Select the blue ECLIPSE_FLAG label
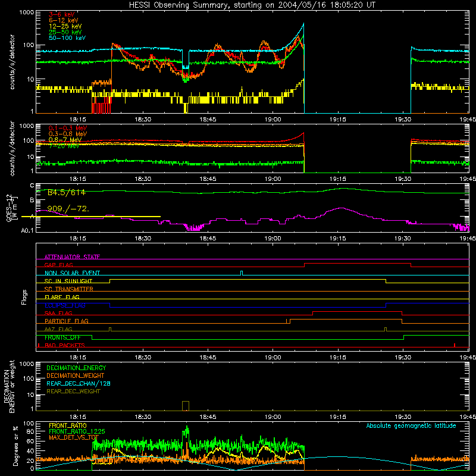Screen dimensions: 476x476 65,305
